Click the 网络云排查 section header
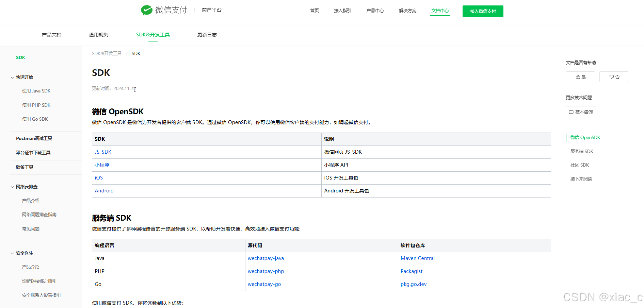The height and width of the screenshot is (308, 644). (27, 187)
